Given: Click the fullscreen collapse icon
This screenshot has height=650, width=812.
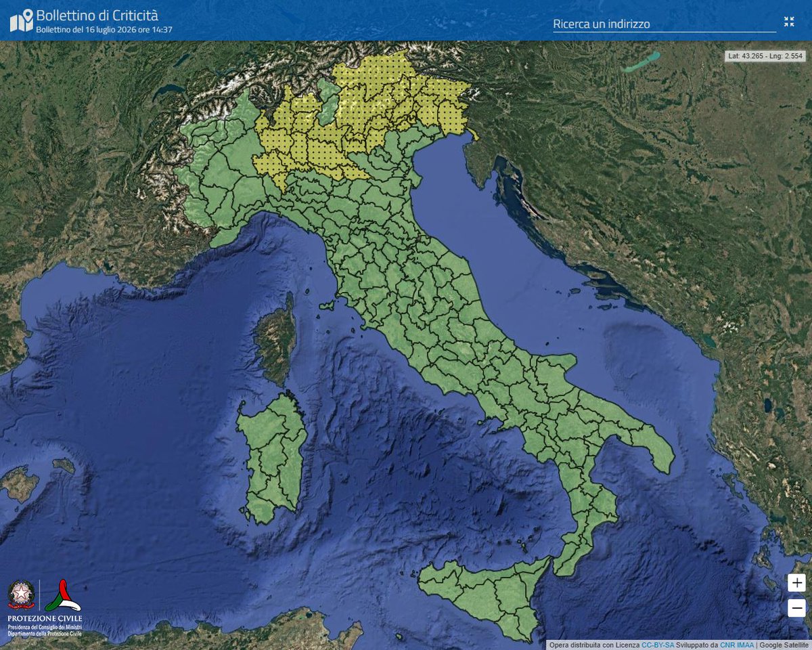Looking at the screenshot, I should [x=789, y=22].
